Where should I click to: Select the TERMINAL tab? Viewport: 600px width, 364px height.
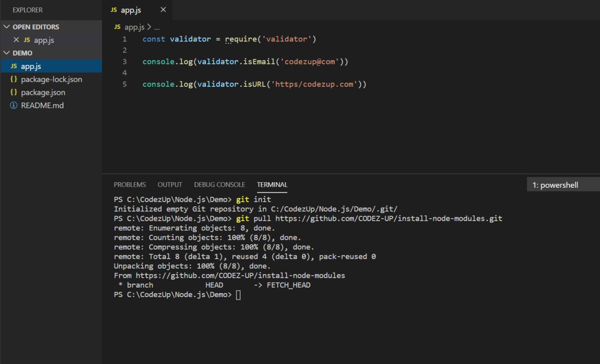[271, 184]
